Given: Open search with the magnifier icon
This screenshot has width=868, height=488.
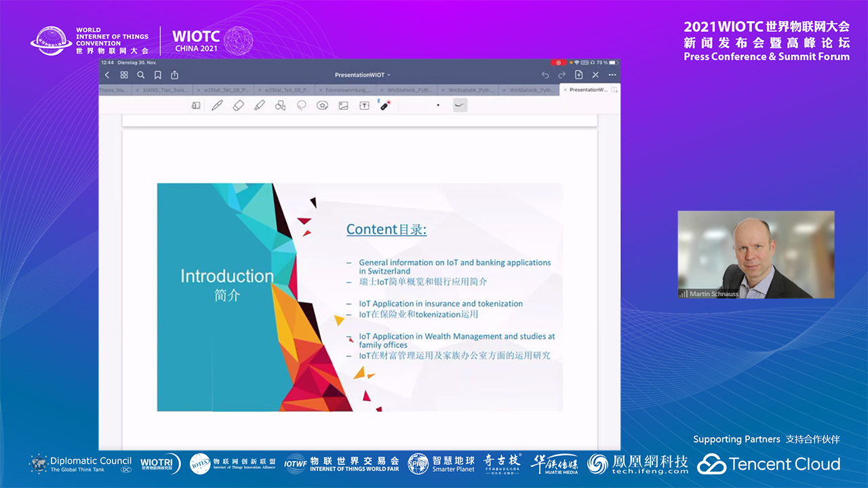Looking at the screenshot, I should click(x=141, y=75).
